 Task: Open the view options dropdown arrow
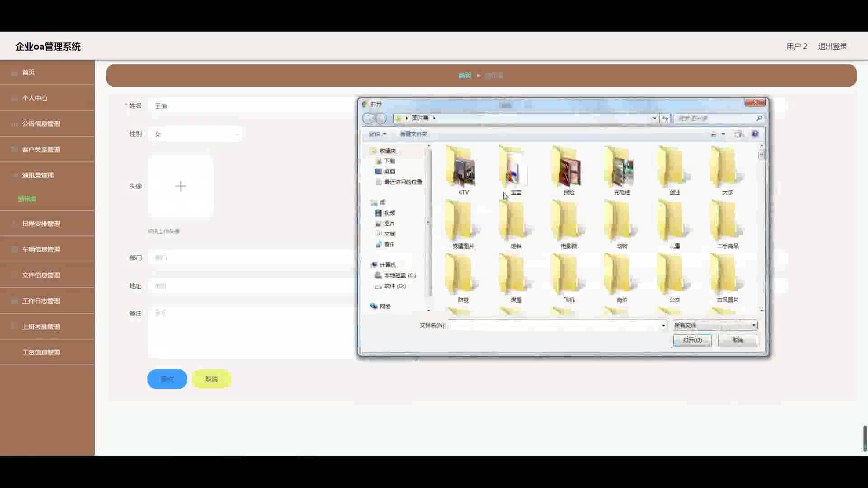tap(723, 134)
